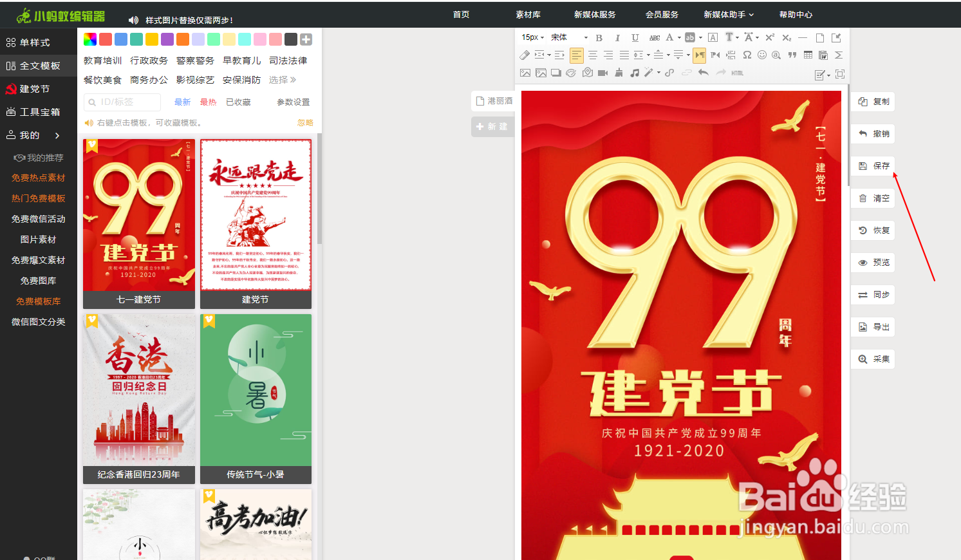Go to 素材库 in top navigation
The image size is (961, 560).
(x=528, y=14)
